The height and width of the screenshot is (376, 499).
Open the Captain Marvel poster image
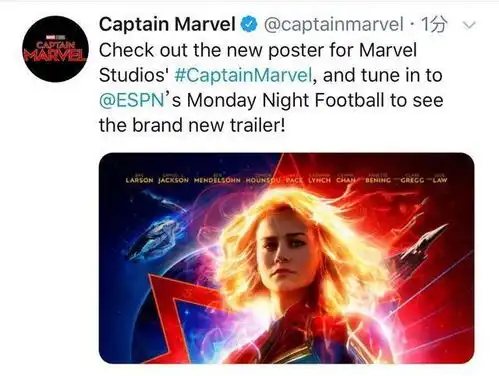tap(286, 258)
